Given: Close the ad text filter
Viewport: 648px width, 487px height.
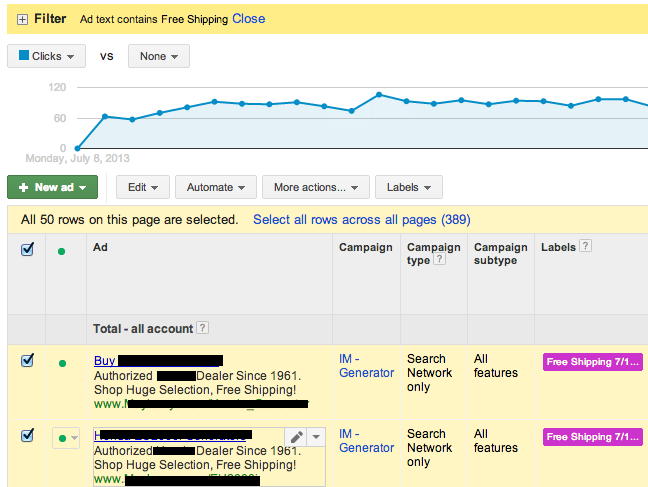Looking at the screenshot, I should coord(248,18).
